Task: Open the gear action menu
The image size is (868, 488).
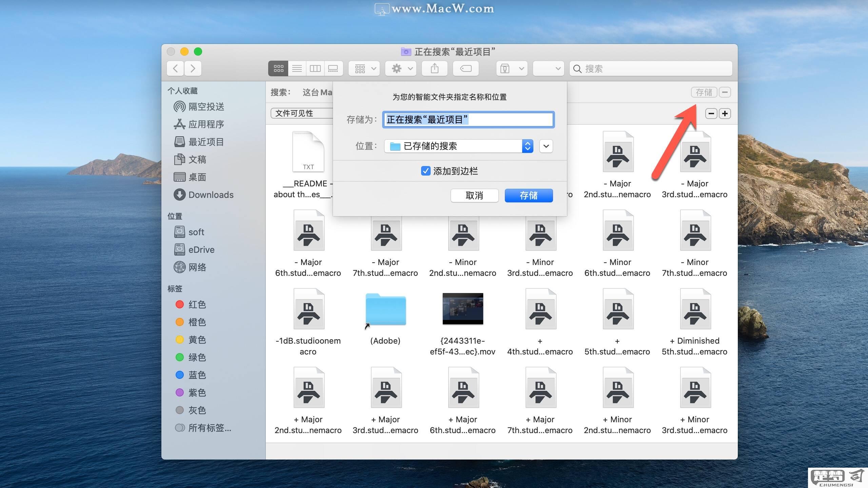Action: [401, 68]
